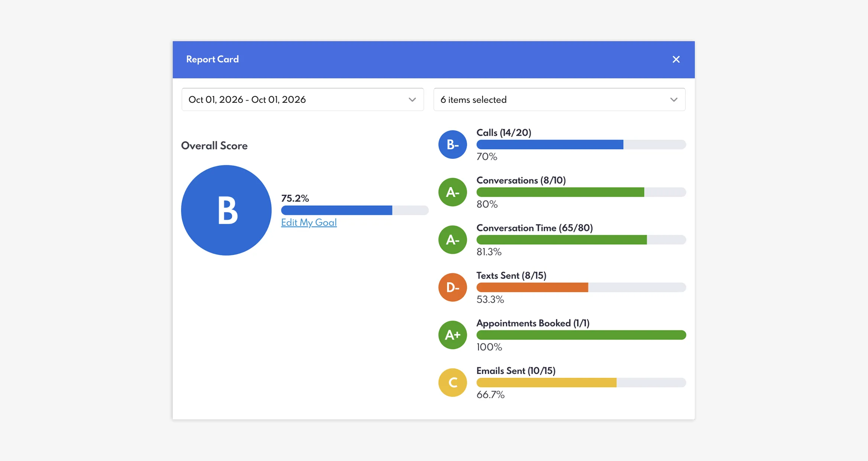Viewport: 868px width, 461px height.
Task: Click the Conversations progress bar
Action: point(581,192)
